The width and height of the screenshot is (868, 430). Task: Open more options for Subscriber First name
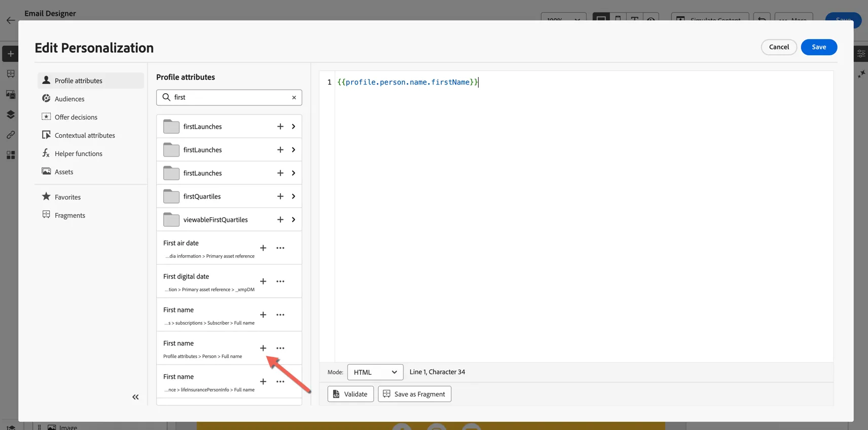point(280,315)
